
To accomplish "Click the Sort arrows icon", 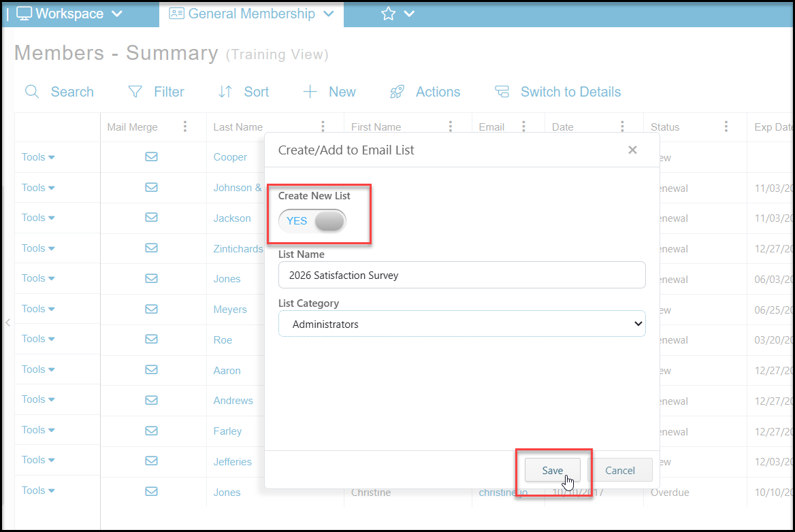I will [225, 92].
